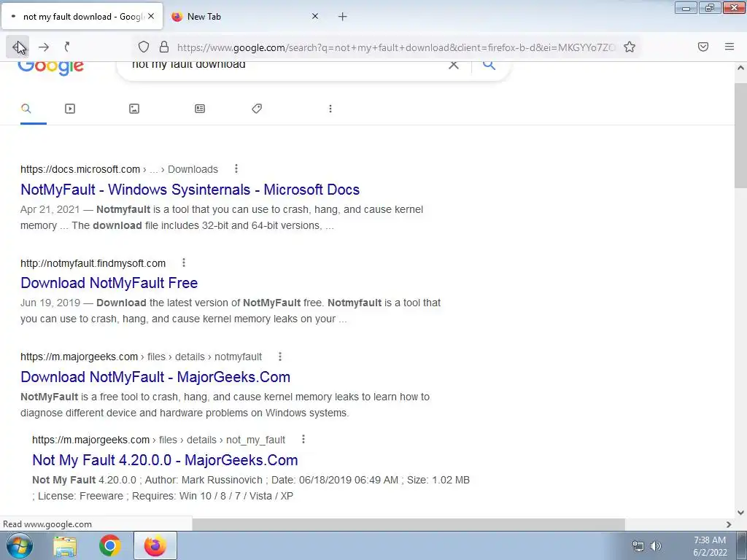The width and height of the screenshot is (747, 560).
Task: Click the Jun 19, 2019 result date
Action: click(50, 303)
